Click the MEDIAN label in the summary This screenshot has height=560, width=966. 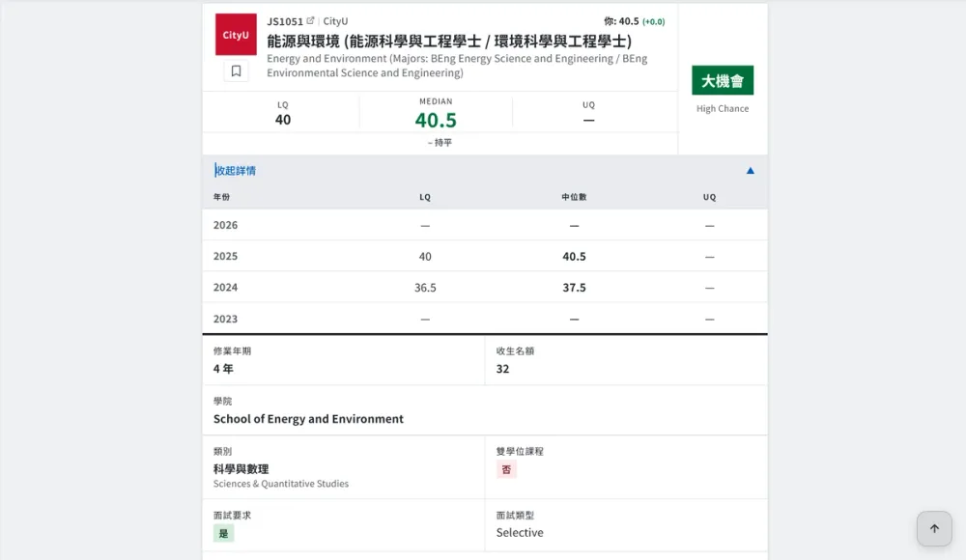436,101
